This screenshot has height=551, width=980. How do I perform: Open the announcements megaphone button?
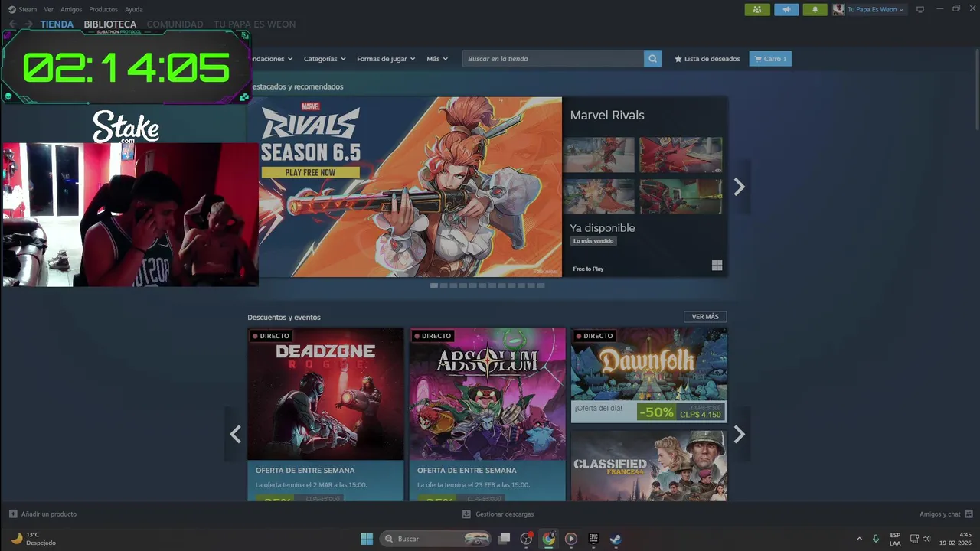(x=786, y=9)
